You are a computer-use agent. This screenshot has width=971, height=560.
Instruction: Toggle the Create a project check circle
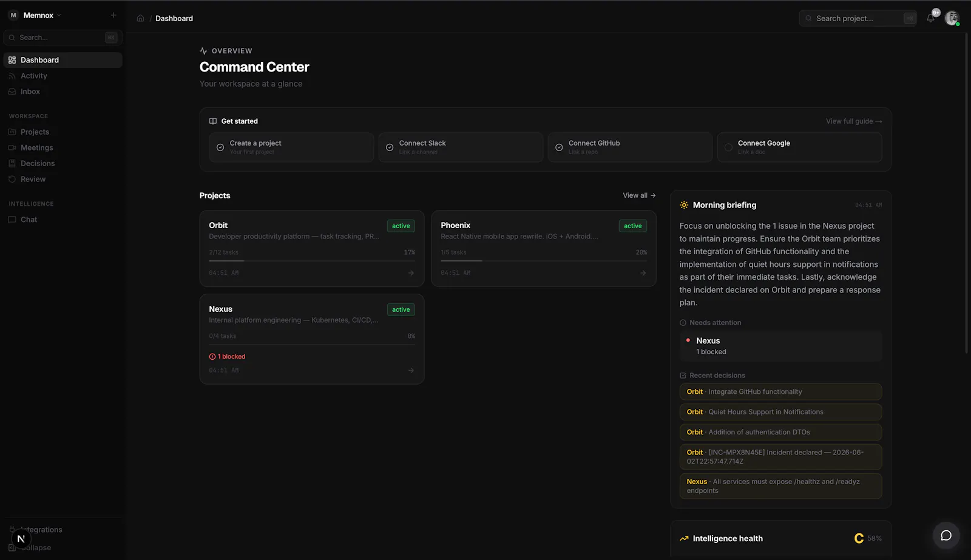tap(220, 147)
